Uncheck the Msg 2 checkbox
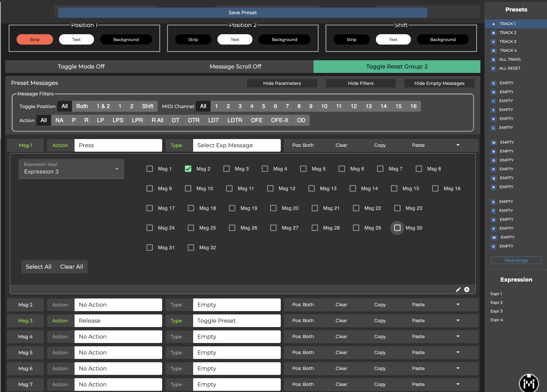The image size is (547, 392). (188, 169)
